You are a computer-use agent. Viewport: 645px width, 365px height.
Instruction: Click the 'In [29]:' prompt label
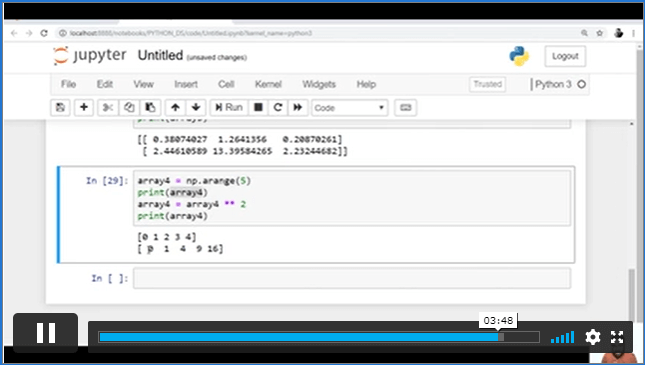pyautogui.click(x=107, y=181)
